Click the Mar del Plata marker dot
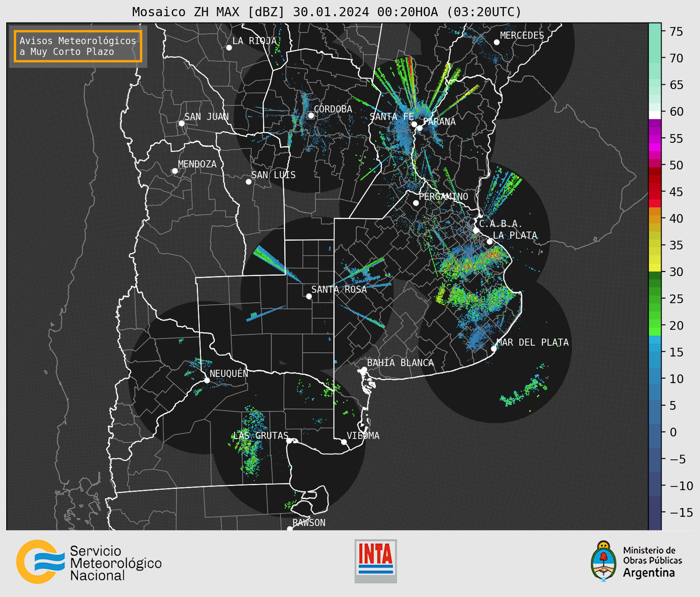The image size is (700, 597). click(494, 349)
